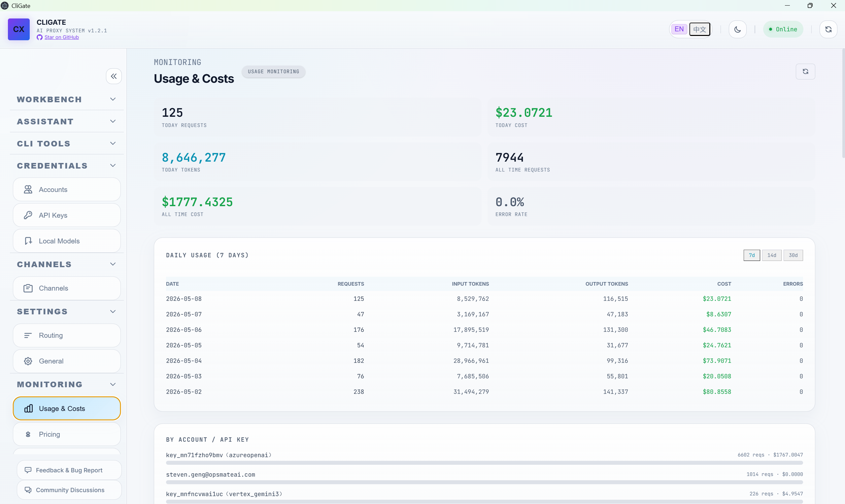Select the 14d daily usage range
The image size is (845, 504).
coord(772,255)
